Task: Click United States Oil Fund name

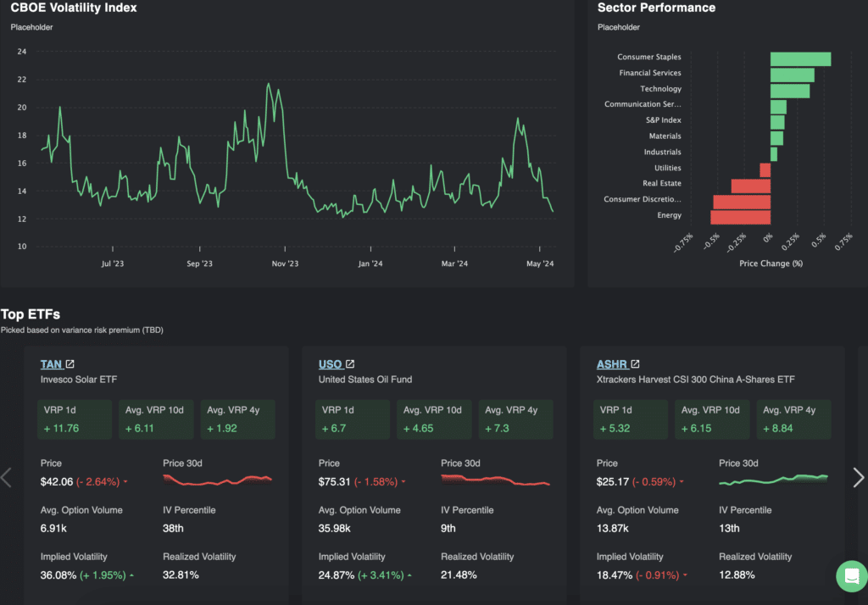Action: [x=364, y=380]
